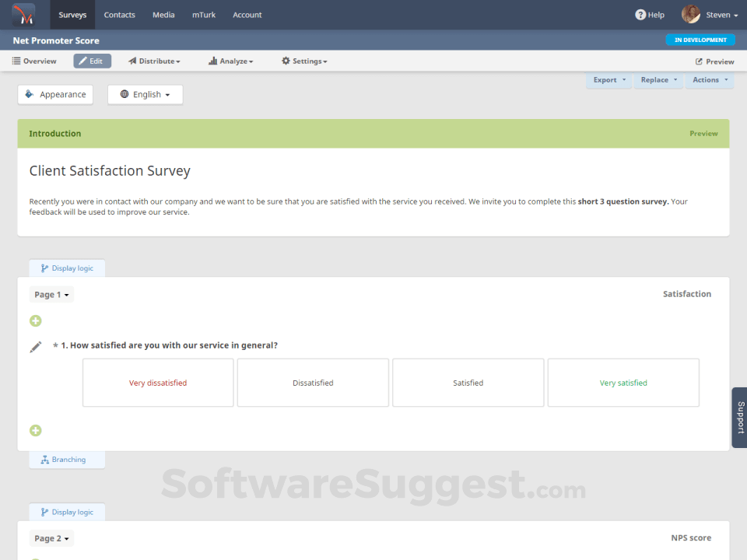This screenshot has height=560, width=747.
Task: Click the application logo in the top-left corner
Action: click(x=22, y=14)
